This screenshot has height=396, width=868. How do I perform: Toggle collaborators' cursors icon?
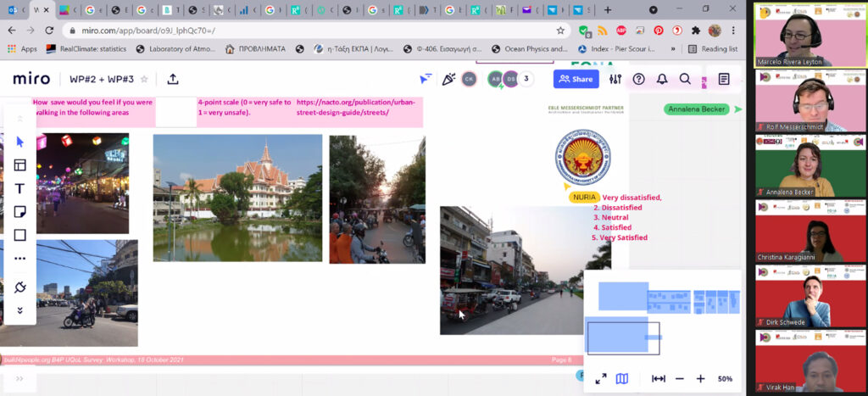pyautogui.click(x=426, y=79)
